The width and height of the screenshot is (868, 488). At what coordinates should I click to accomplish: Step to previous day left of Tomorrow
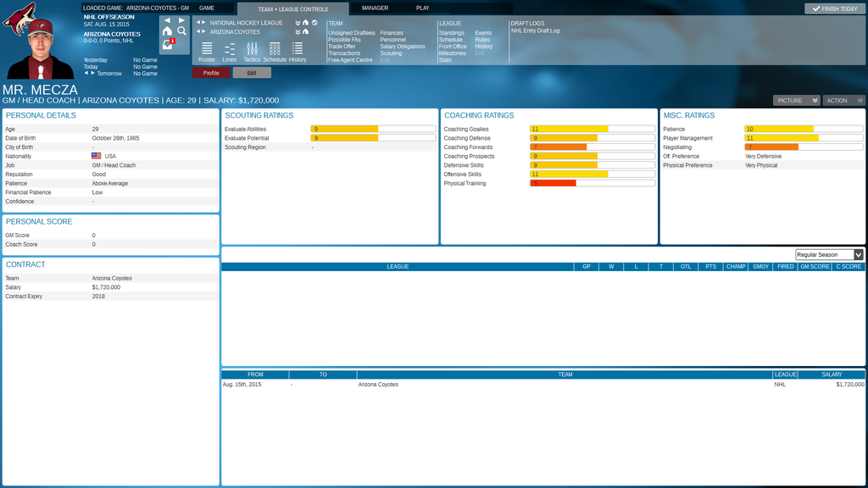[x=86, y=73]
